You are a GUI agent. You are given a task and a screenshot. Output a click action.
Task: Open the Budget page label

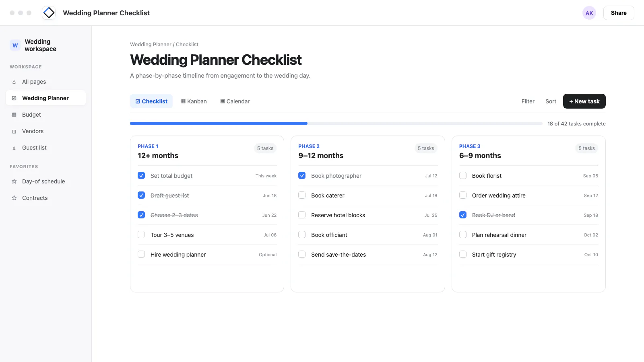31,115
